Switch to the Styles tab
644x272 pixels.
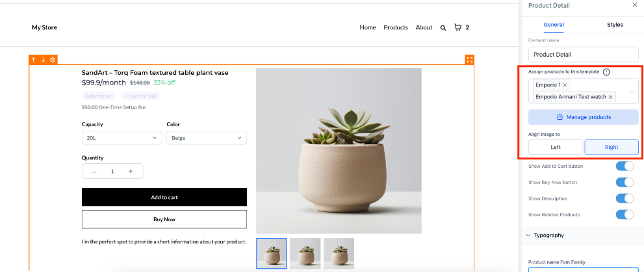[615, 25]
